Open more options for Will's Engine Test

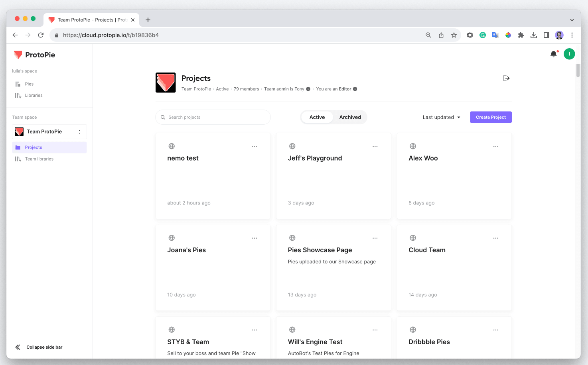click(x=375, y=330)
